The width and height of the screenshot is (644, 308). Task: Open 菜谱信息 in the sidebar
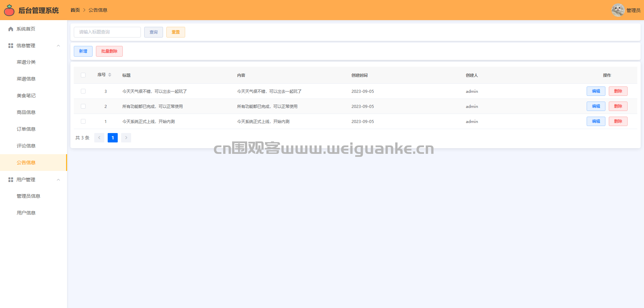[x=26, y=79]
